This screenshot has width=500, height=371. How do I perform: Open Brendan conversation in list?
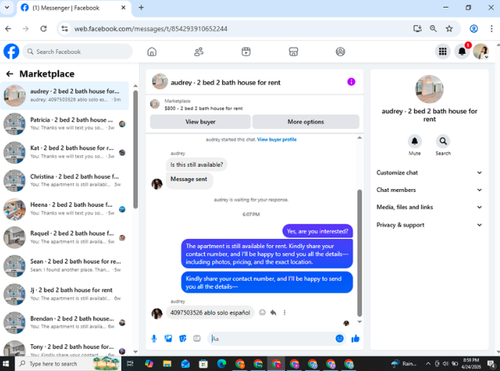point(65,323)
